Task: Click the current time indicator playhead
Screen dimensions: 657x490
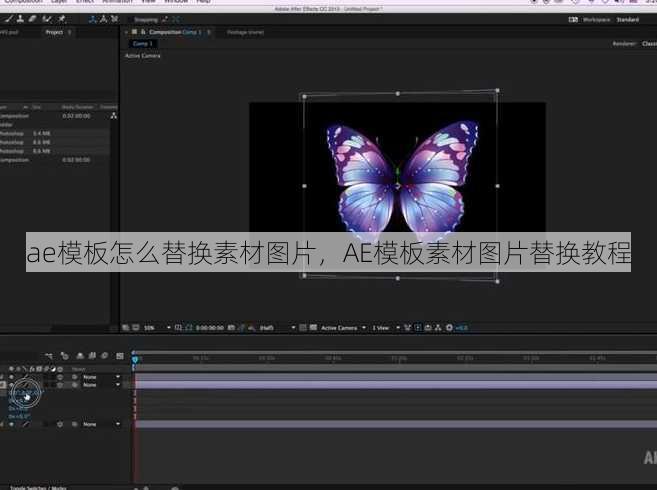Action: [x=135, y=360]
